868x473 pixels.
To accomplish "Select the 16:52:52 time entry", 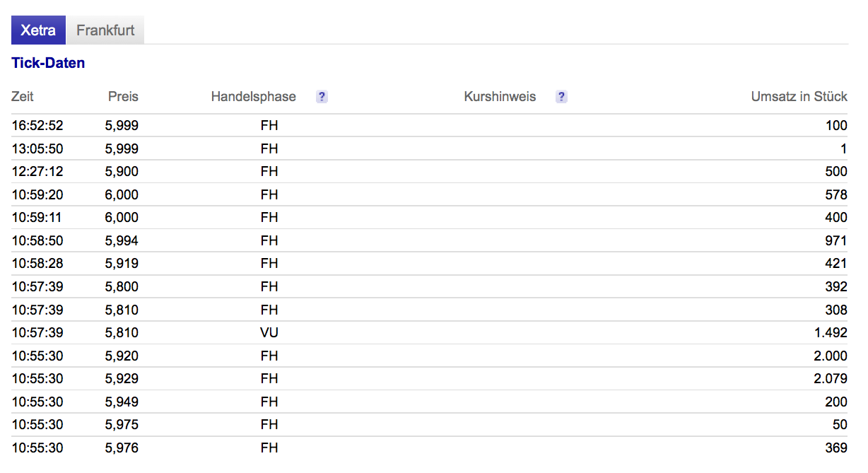I will tap(37, 126).
